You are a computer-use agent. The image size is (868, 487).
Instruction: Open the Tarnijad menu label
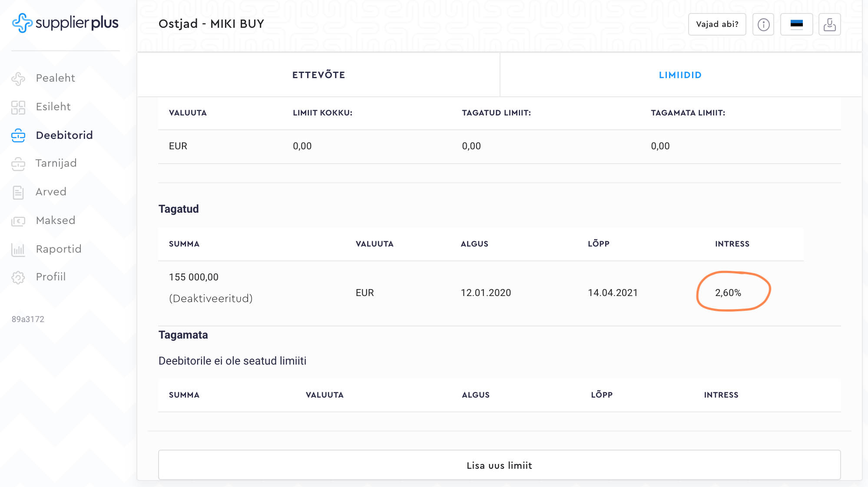tap(56, 163)
